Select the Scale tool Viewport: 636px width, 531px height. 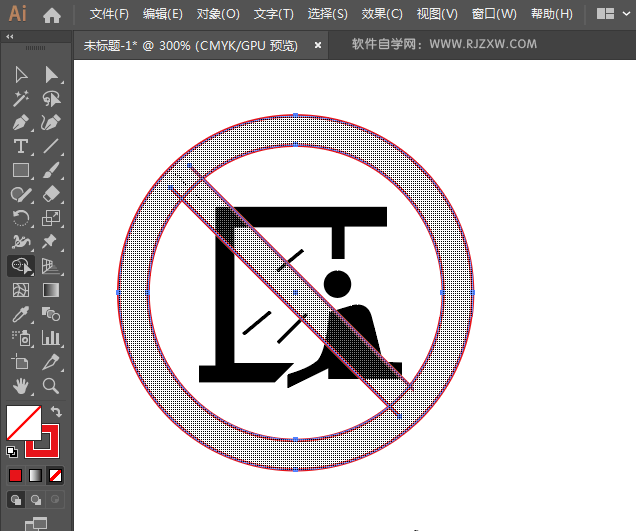[x=51, y=218]
